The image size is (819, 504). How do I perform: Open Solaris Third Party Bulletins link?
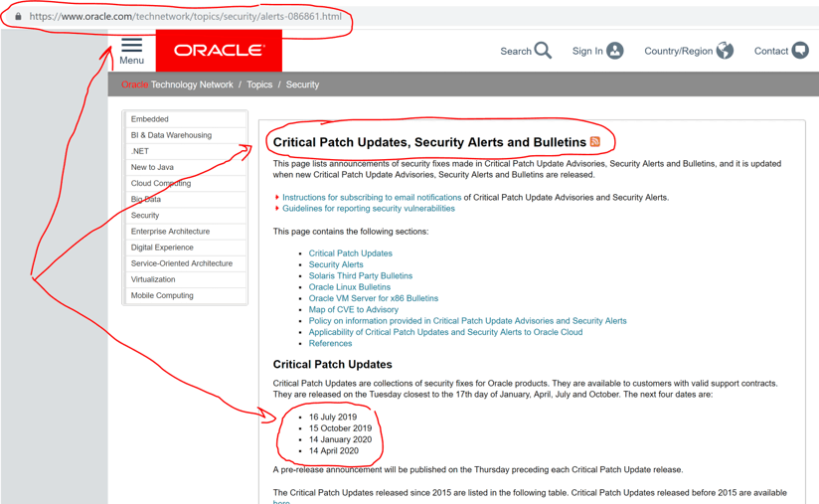[x=361, y=275]
